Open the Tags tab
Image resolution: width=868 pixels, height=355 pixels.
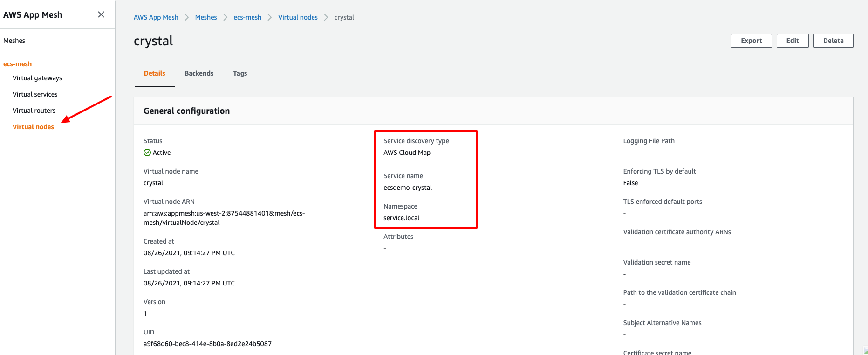[x=240, y=73]
